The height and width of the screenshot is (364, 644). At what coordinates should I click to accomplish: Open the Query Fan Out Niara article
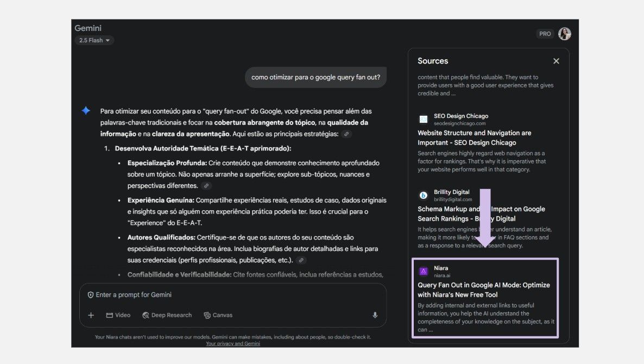[483, 290]
